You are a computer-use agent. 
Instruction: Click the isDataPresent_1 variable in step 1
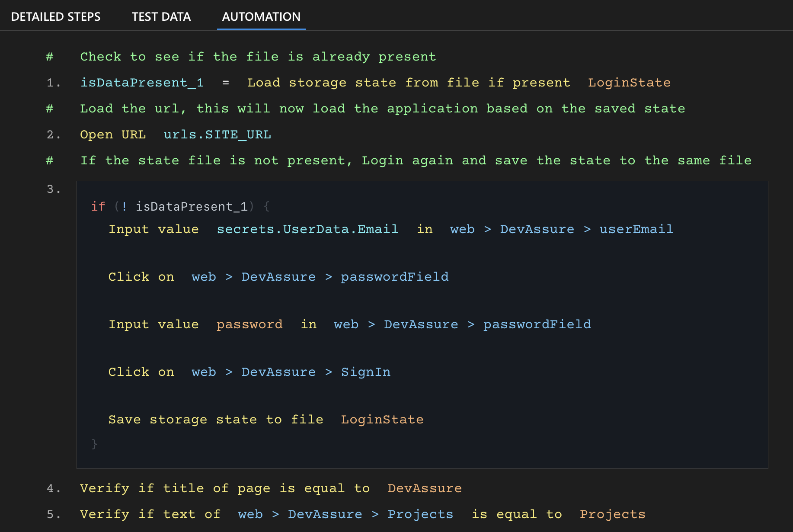pos(142,82)
